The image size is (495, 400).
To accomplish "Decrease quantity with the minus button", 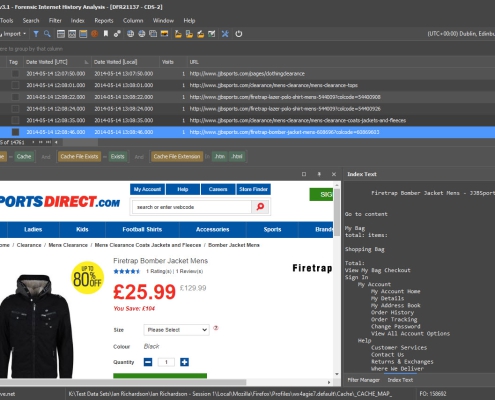I will 148,362.
